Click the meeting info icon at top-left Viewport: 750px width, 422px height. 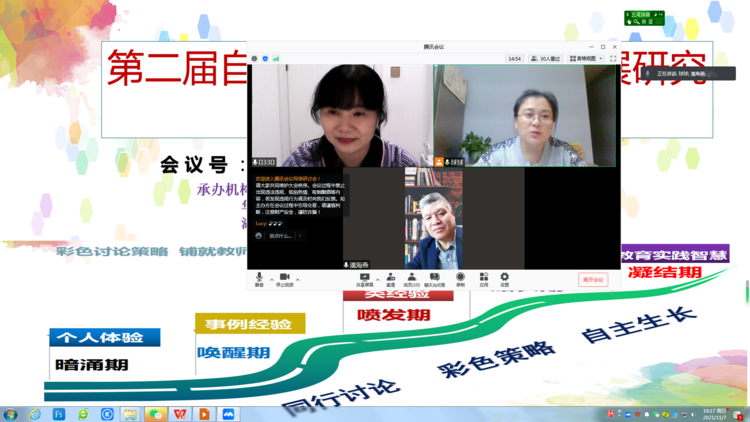[x=254, y=59]
